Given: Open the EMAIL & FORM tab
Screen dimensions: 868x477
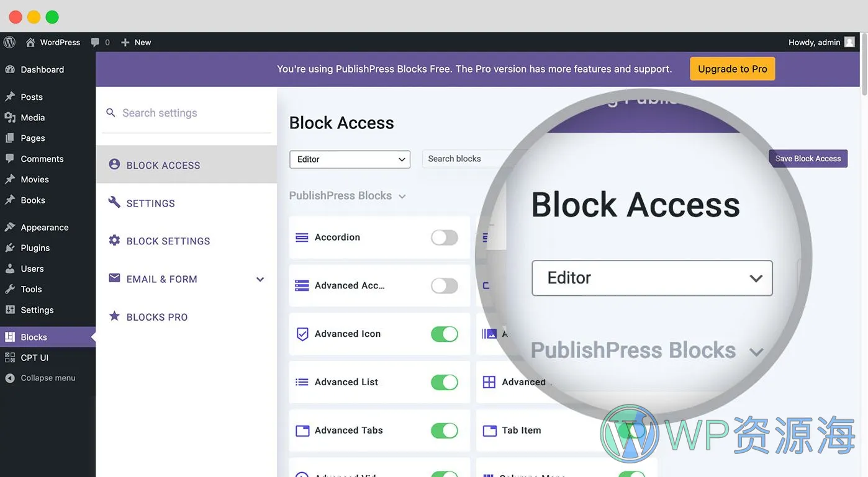Looking at the screenshot, I should tap(186, 279).
